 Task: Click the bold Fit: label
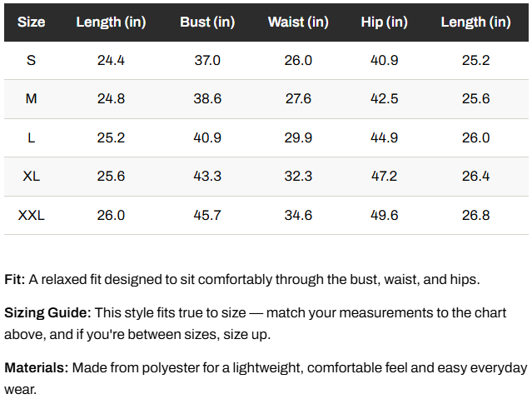pos(15,279)
